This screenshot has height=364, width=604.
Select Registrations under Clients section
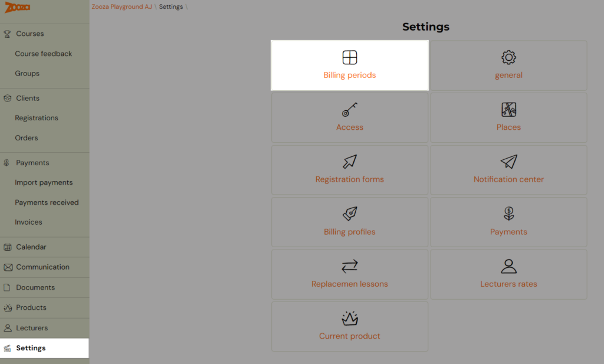[37, 117]
